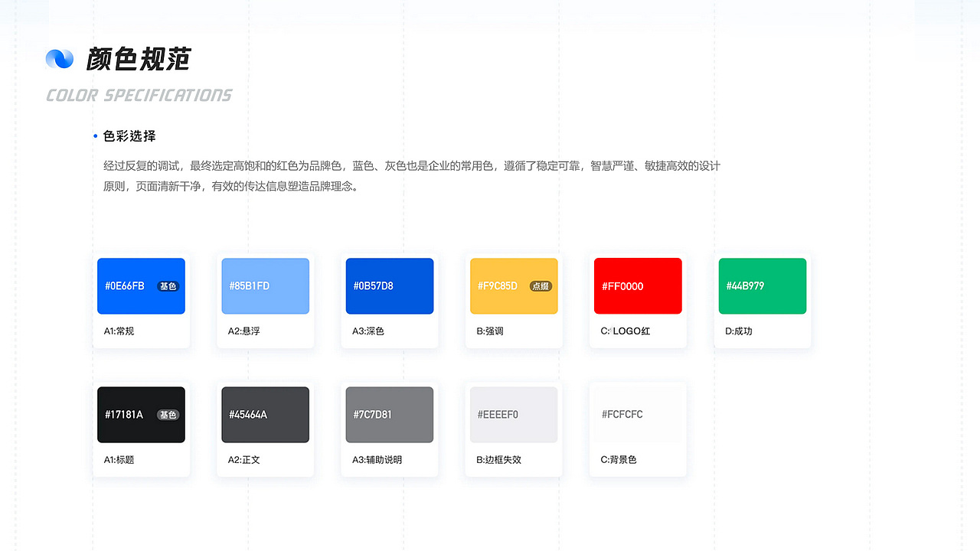The image size is (980, 551).
Task: Click the #FF0000 LOGO red swatch
Action: [x=637, y=285]
